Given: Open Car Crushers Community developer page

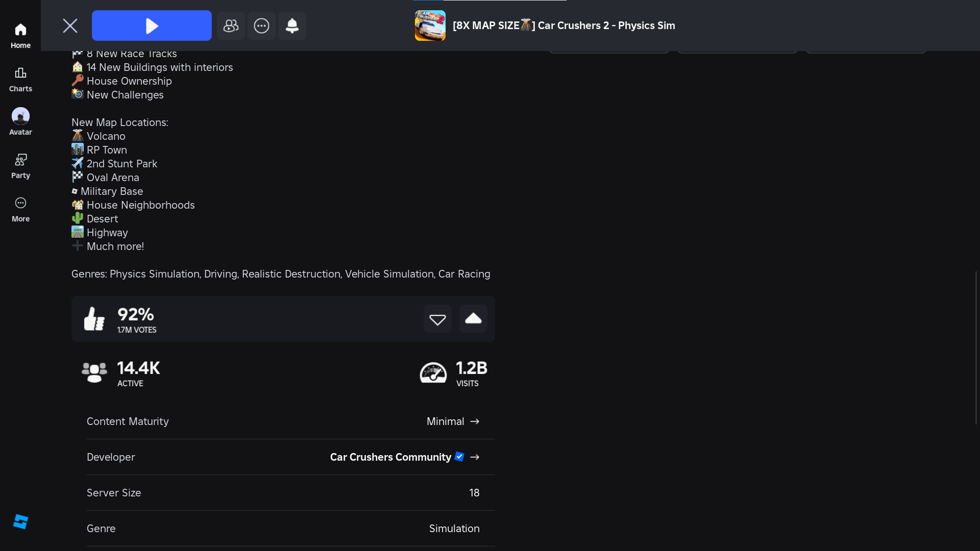Looking at the screenshot, I should (x=390, y=457).
